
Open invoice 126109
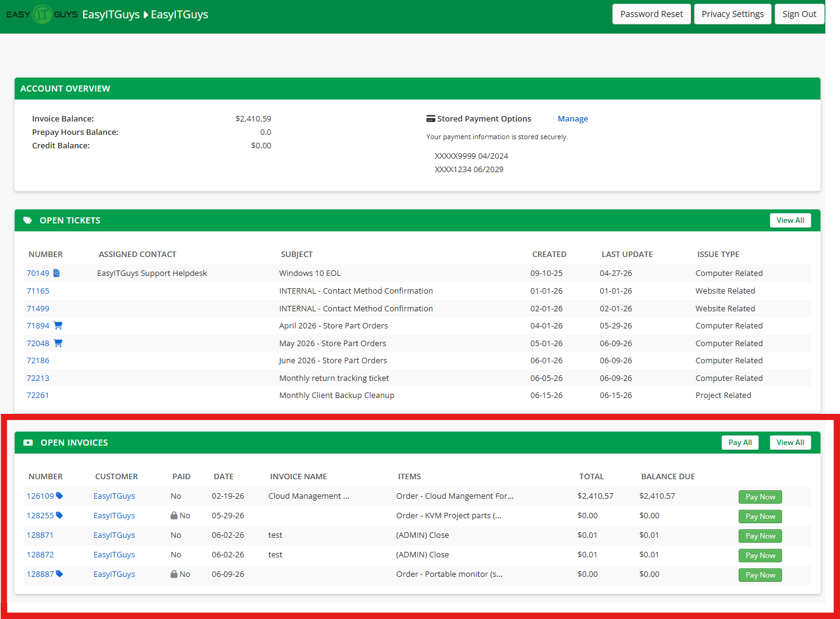[x=40, y=496]
